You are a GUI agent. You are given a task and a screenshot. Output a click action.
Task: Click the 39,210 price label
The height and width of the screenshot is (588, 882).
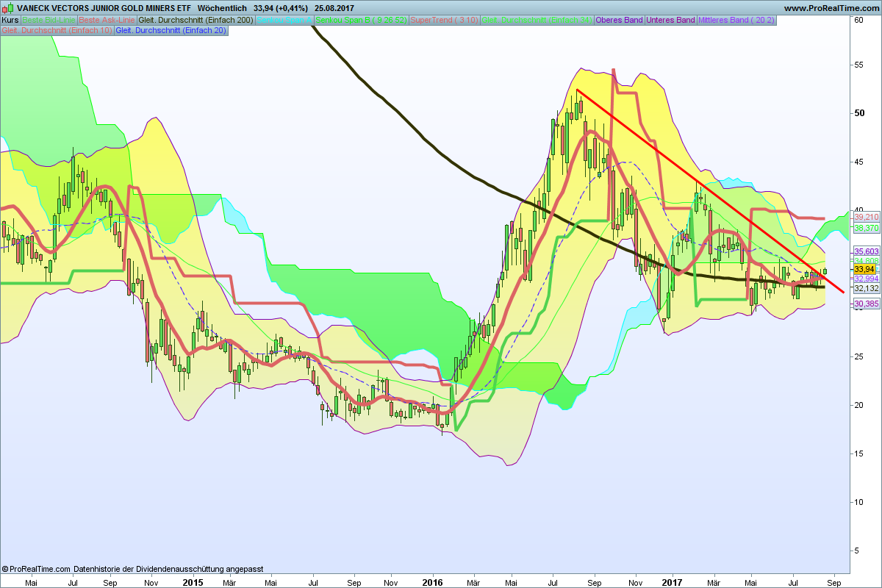click(x=867, y=218)
